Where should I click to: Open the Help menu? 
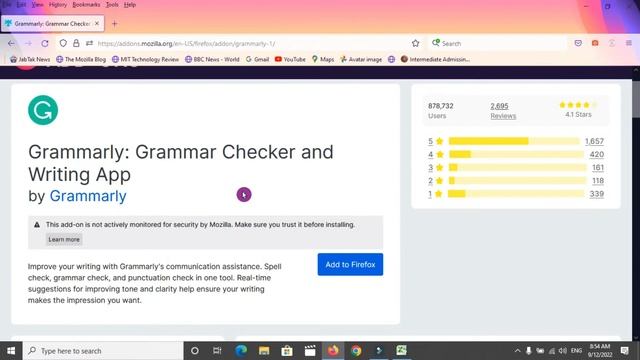(130, 5)
